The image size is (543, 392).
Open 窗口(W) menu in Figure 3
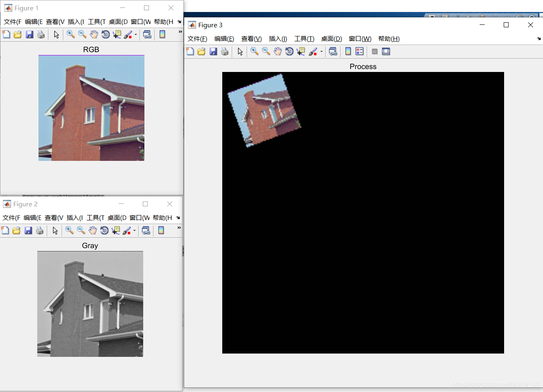pos(360,39)
